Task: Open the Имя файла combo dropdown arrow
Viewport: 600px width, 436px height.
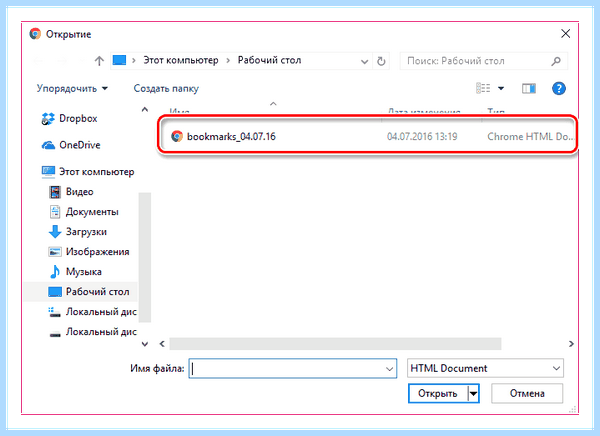Action: [x=390, y=369]
